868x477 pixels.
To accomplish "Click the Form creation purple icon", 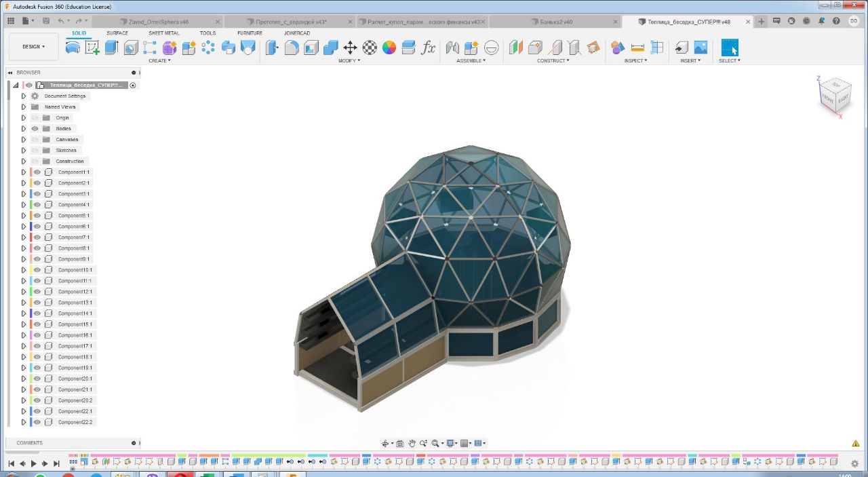I will click(170, 47).
